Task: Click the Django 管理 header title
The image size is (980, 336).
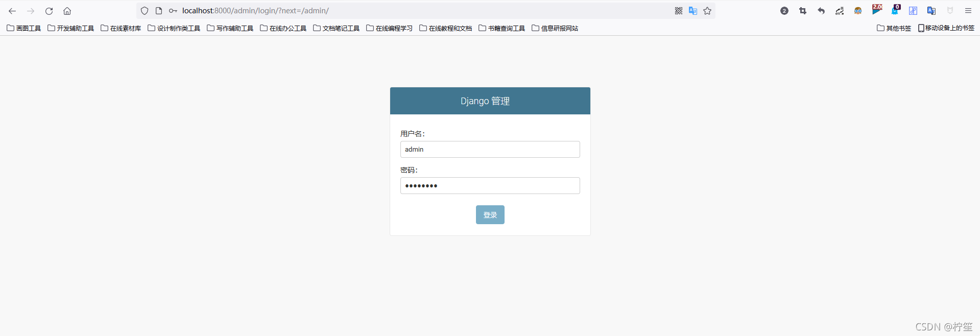Action: click(x=485, y=101)
